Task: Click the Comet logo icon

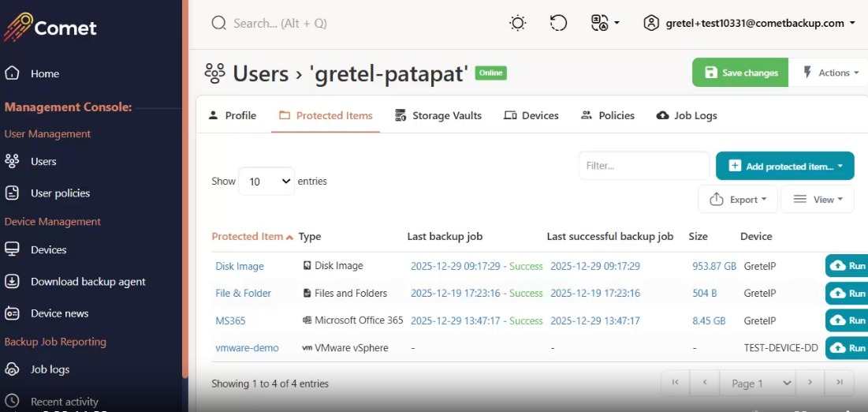Action: tap(17, 27)
